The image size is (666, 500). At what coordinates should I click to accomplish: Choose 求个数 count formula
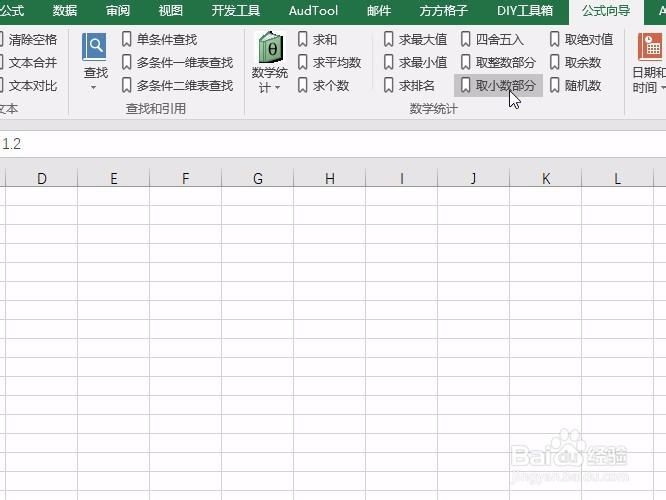pyautogui.click(x=323, y=85)
